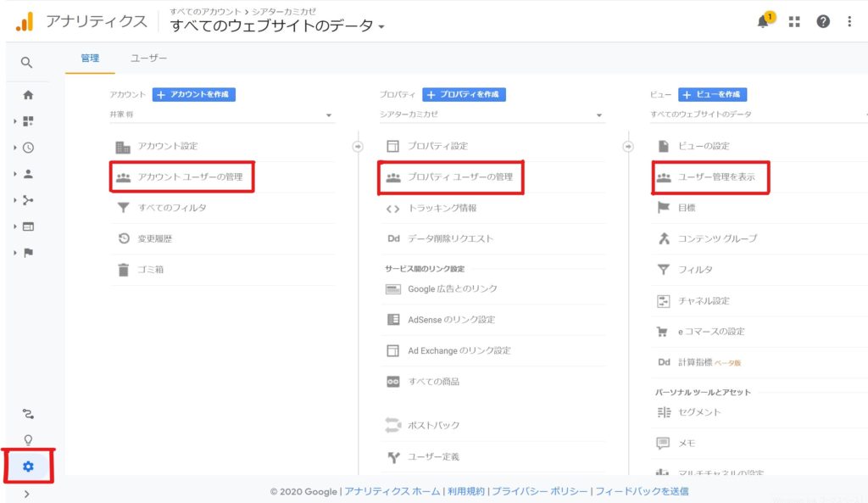Open the admin gear icon in sidebar
This screenshot has height=503, width=868.
pyautogui.click(x=28, y=466)
